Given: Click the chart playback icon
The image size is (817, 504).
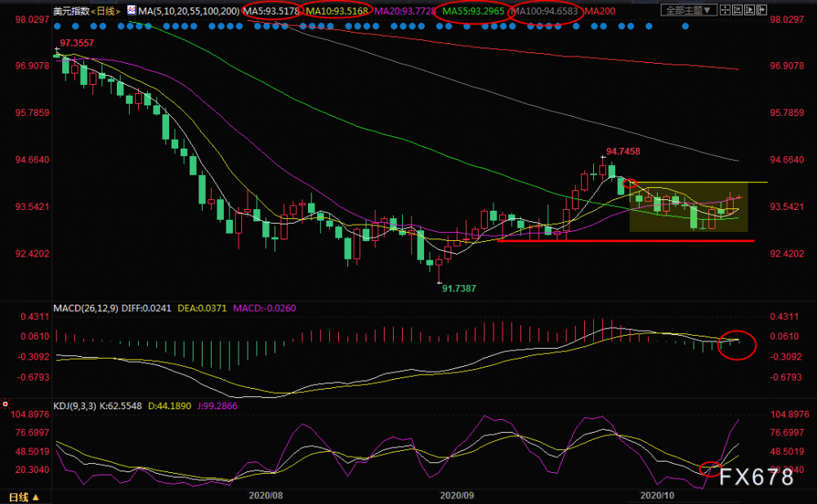Looking at the screenshot, I should [x=749, y=10].
